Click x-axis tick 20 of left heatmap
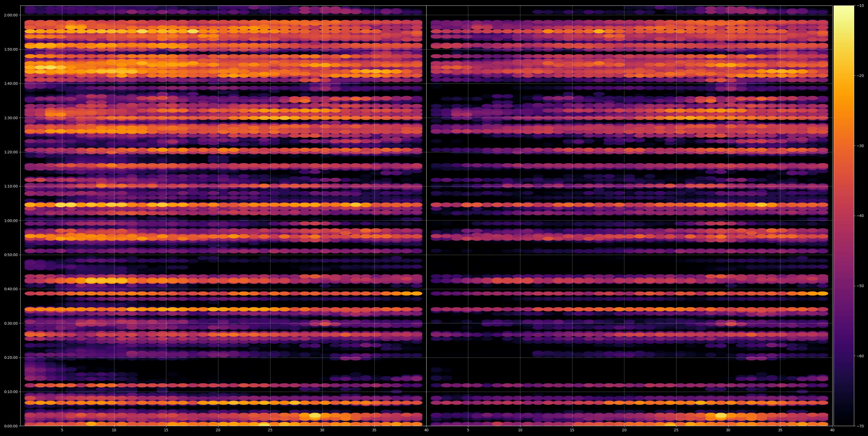868x436 pixels. [218, 430]
